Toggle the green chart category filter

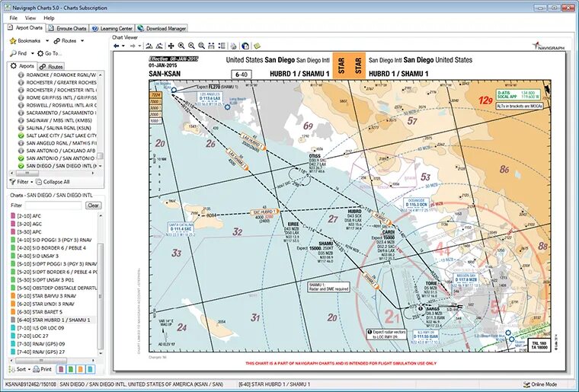tap(71, 369)
